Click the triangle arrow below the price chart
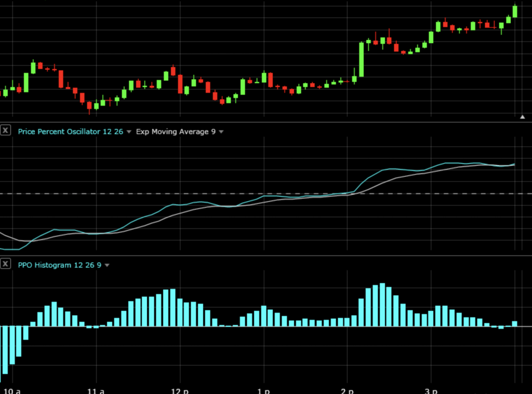 pos(523,116)
